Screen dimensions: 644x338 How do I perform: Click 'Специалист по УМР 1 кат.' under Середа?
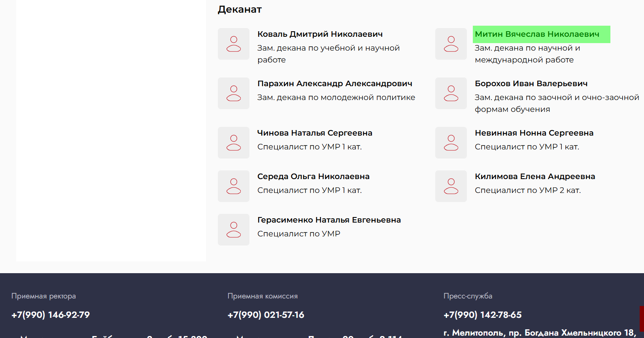[310, 190]
